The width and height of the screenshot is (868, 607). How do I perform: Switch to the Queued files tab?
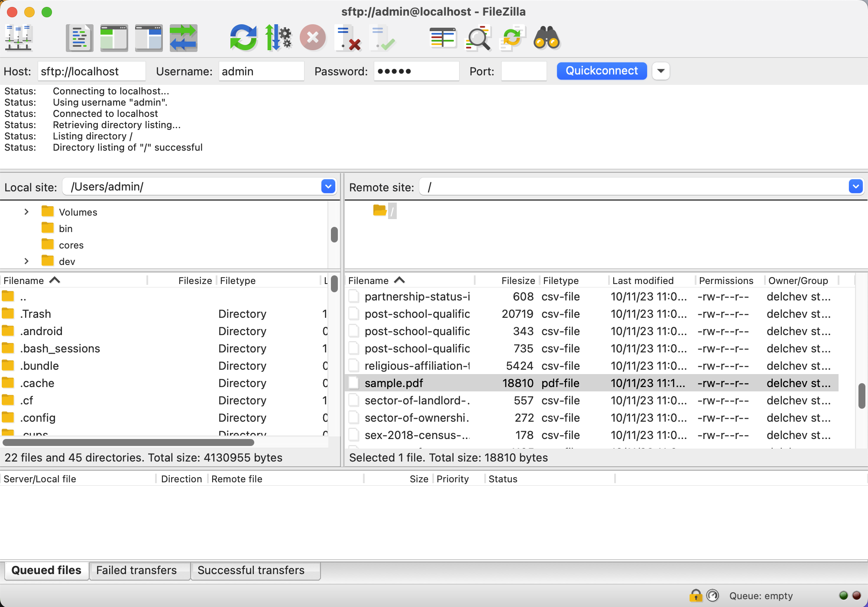[46, 570]
